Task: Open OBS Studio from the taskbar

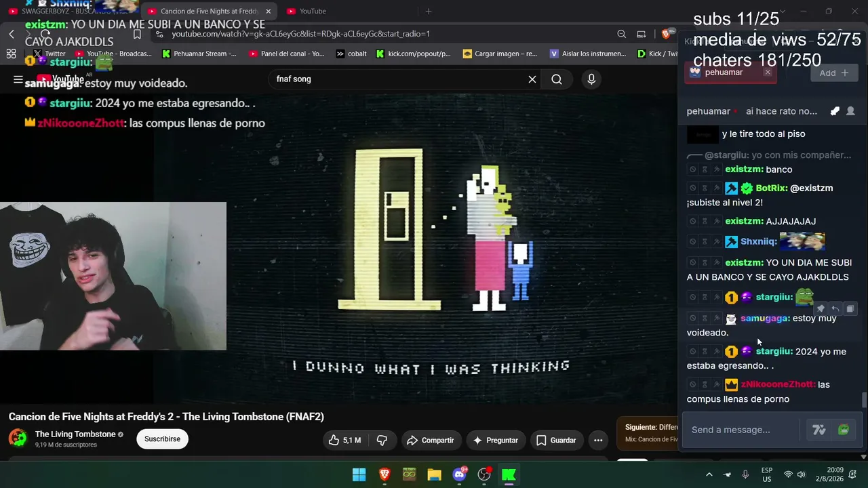Action: 484,474
